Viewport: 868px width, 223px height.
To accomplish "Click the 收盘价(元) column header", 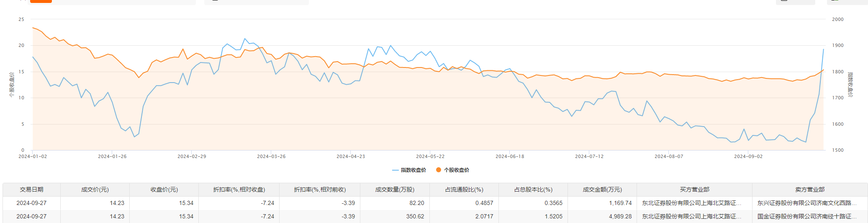I will 164,189.
